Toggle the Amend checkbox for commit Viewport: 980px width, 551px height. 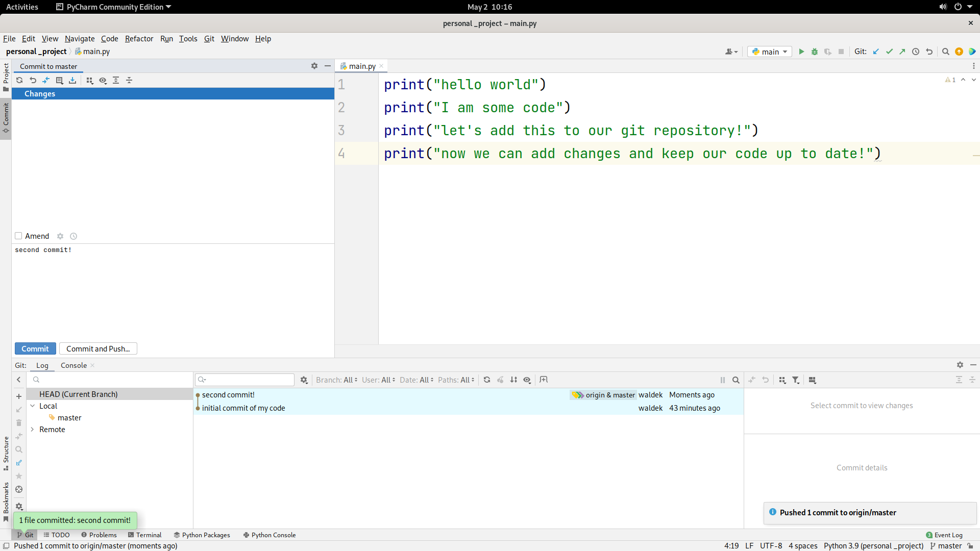pos(18,236)
